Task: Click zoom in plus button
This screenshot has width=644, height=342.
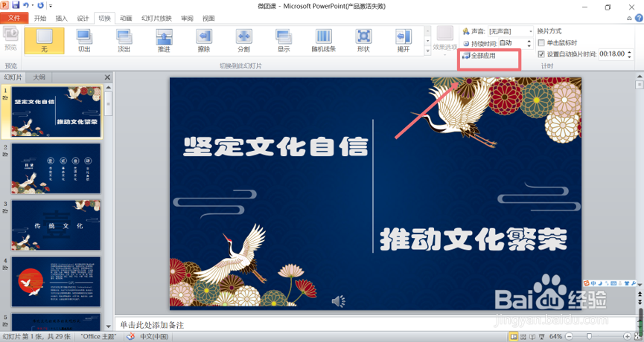Action: coord(627,336)
